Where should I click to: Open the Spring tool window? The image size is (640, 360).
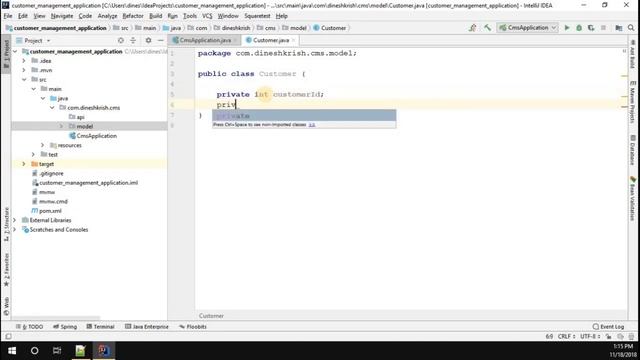coord(65,327)
